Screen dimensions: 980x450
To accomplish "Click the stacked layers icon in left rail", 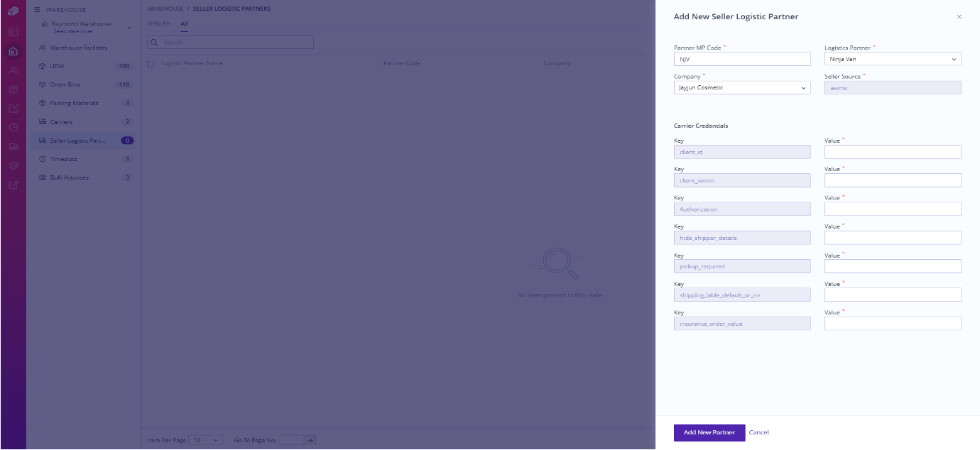I will [x=13, y=166].
